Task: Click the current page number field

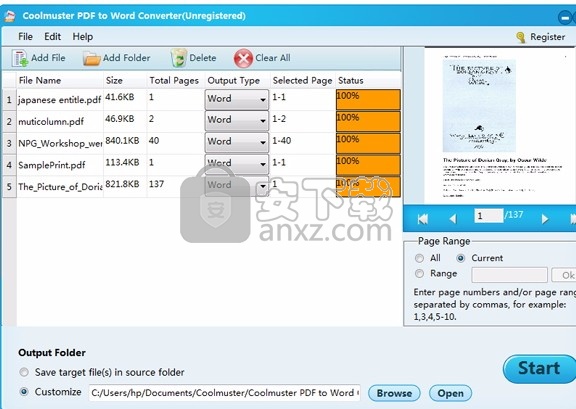Action: pyautogui.click(x=489, y=216)
